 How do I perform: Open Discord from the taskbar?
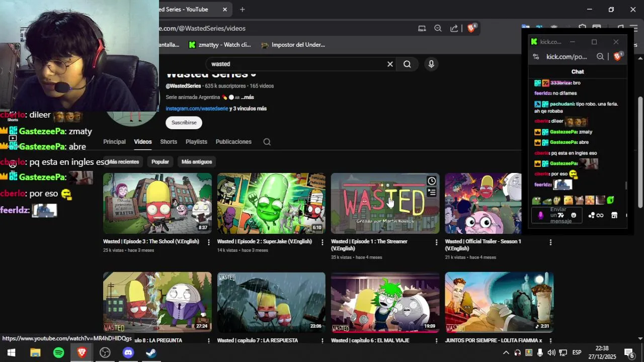click(128, 352)
